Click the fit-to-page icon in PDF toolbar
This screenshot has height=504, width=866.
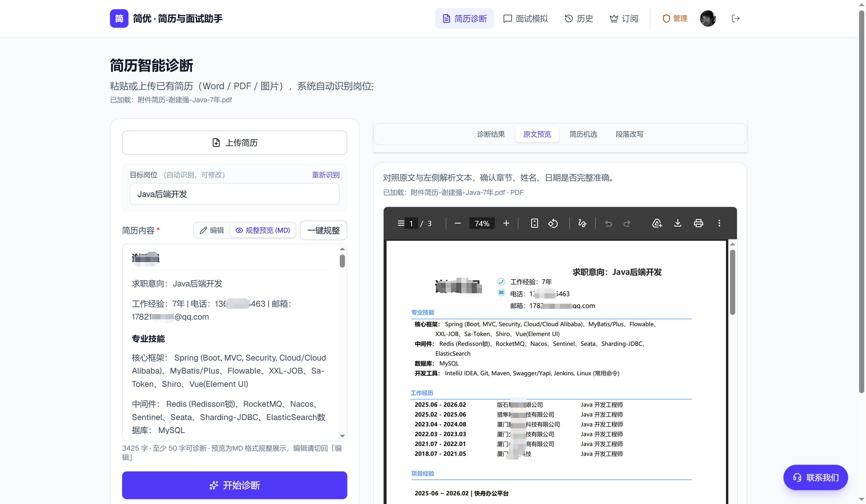(x=534, y=223)
